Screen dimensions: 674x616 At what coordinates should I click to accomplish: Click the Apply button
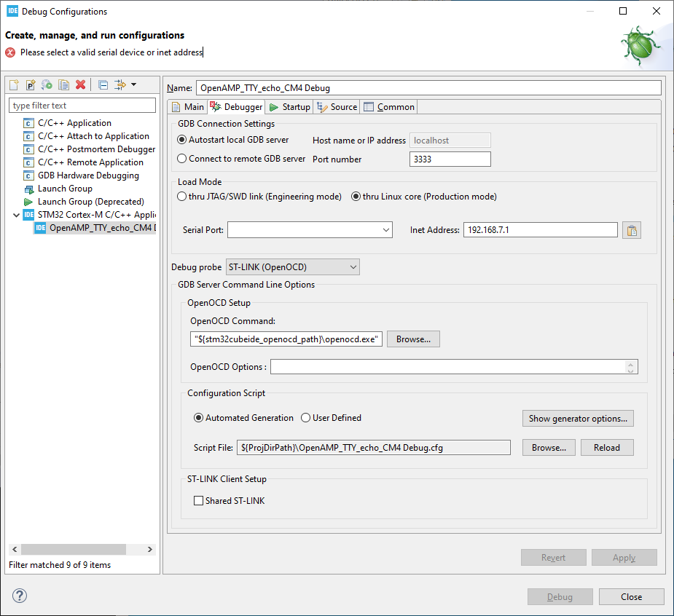pos(624,558)
